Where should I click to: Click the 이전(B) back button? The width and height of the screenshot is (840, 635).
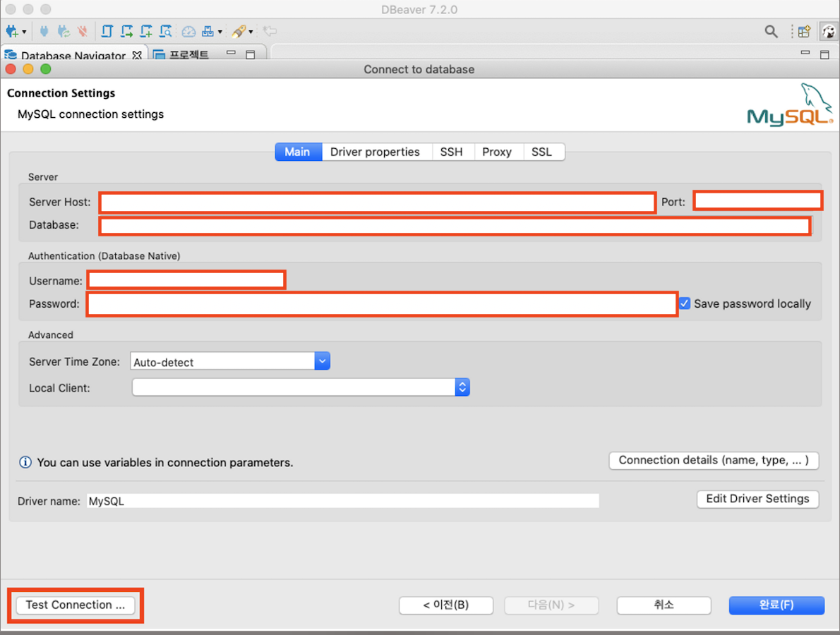coord(446,605)
